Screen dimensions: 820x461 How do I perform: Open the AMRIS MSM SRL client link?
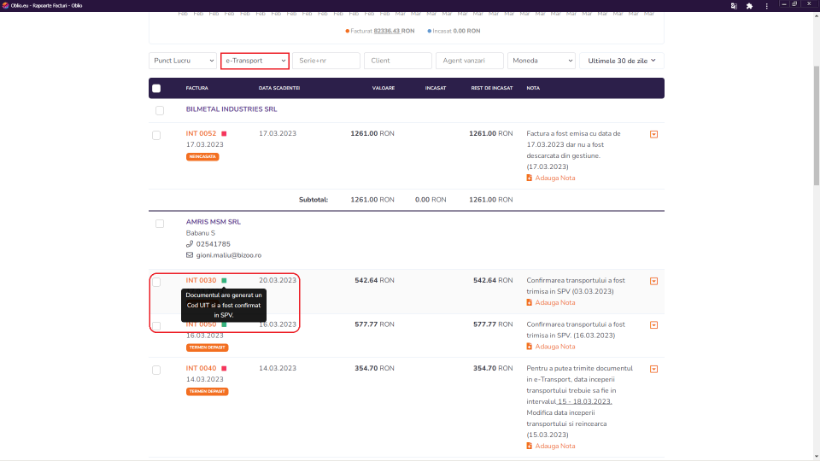click(213, 222)
